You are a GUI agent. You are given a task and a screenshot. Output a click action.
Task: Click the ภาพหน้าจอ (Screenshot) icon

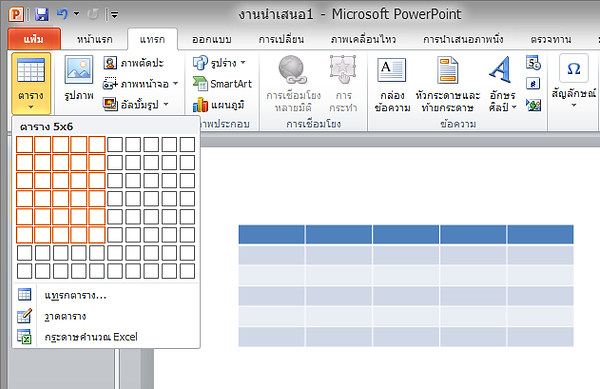110,84
